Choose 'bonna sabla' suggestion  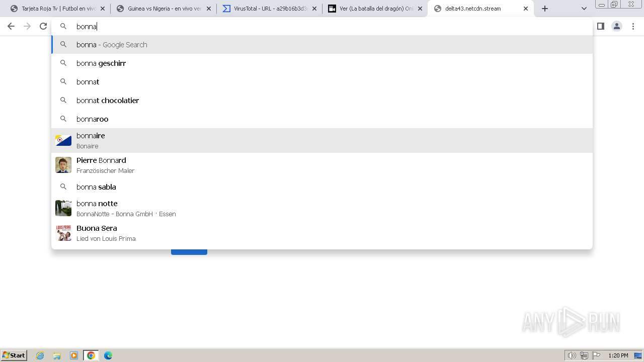pyautogui.click(x=322, y=187)
